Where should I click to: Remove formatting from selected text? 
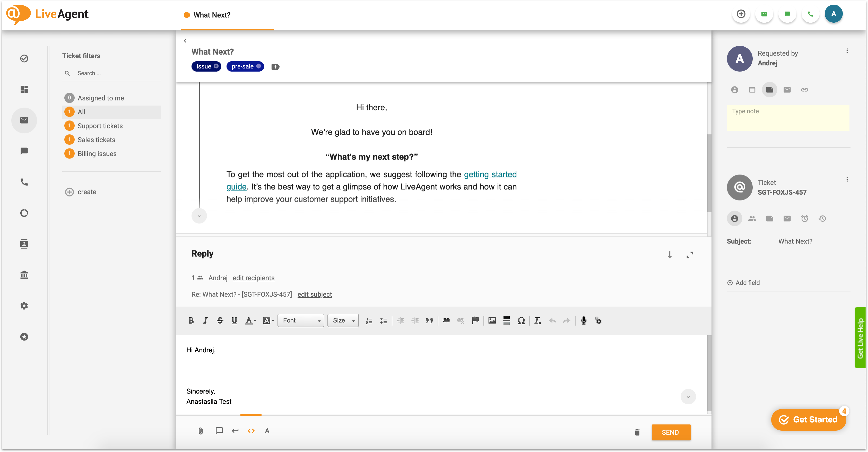538,320
